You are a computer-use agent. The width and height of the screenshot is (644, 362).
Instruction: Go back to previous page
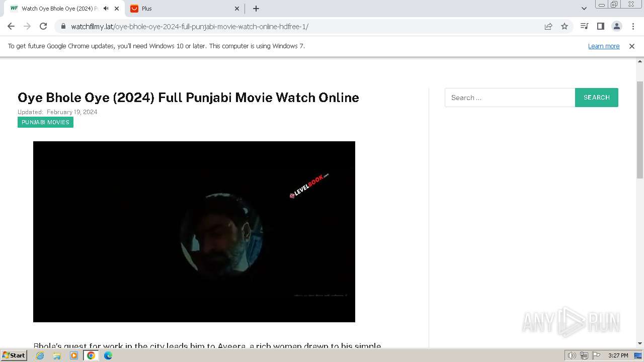point(11,26)
